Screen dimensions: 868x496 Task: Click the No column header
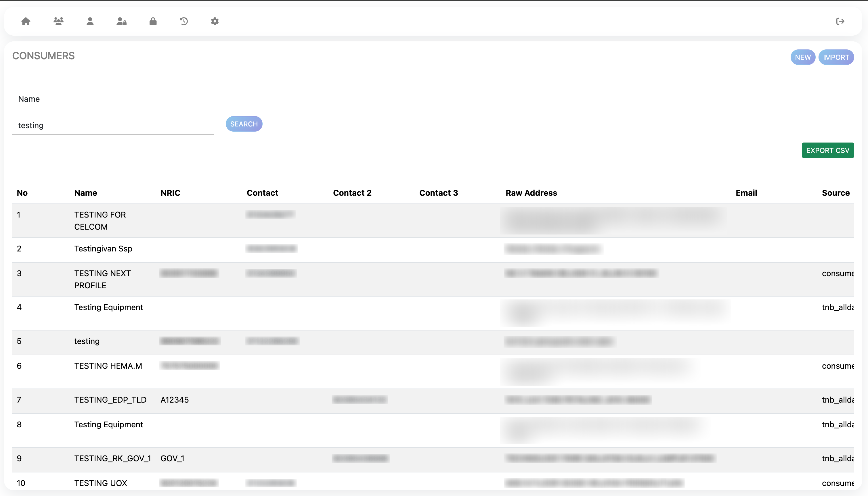(x=22, y=193)
